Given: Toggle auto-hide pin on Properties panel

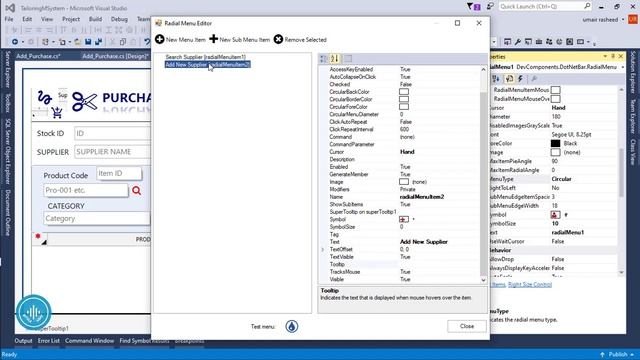Looking at the screenshot, I should coord(613,56).
